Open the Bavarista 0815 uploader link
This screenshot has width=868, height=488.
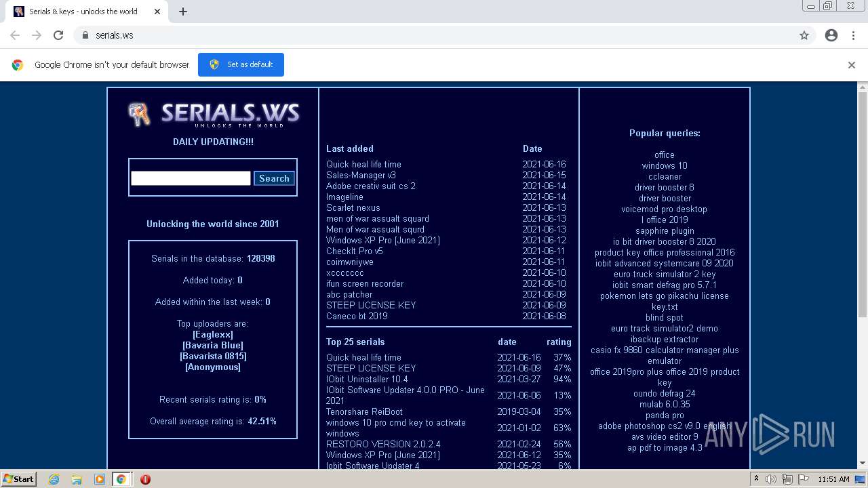(x=213, y=356)
